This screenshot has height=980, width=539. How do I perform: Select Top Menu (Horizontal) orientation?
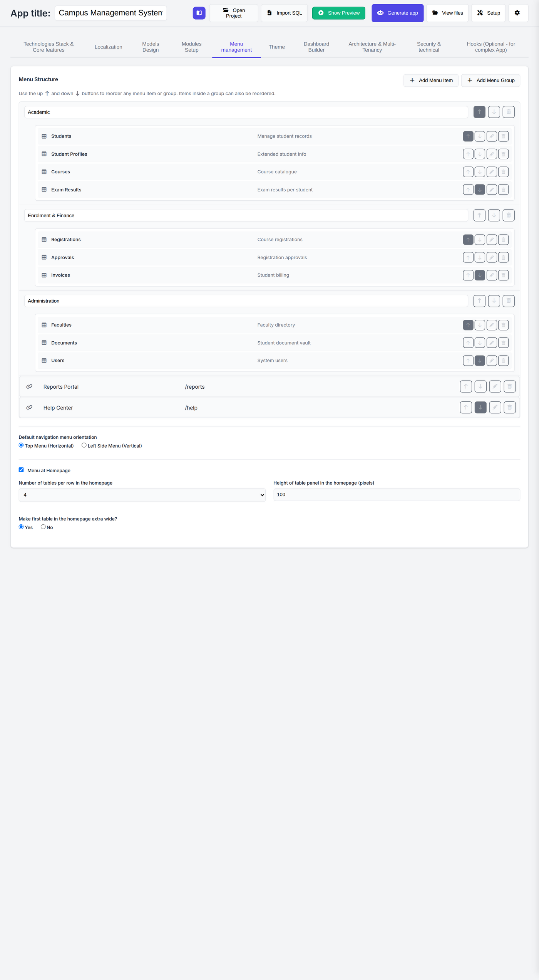[x=21, y=445]
